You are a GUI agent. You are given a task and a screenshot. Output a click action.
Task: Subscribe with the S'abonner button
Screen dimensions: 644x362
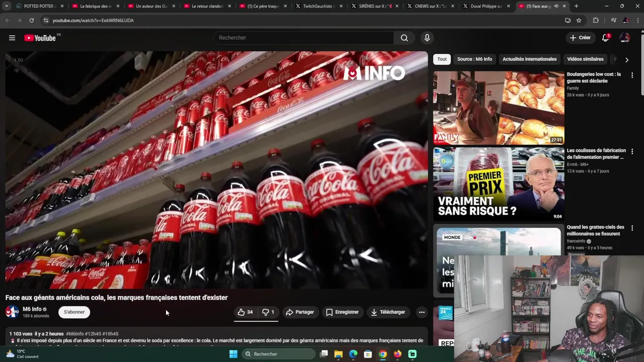tap(74, 312)
